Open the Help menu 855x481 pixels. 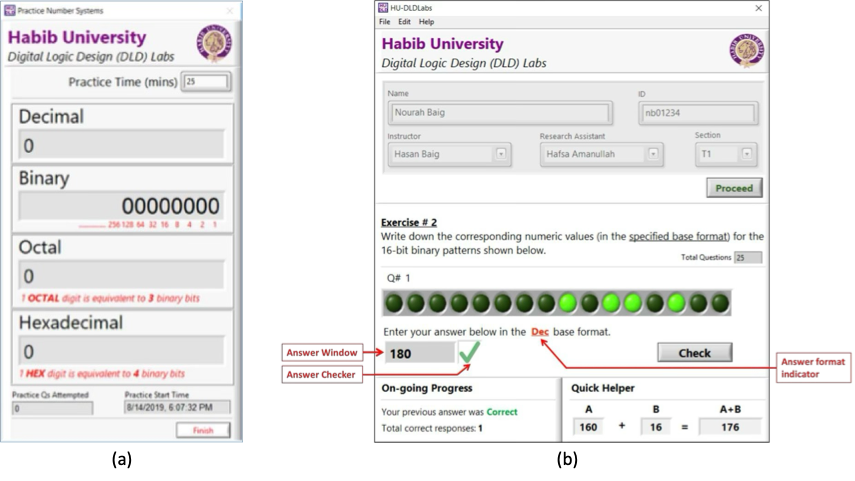click(426, 21)
